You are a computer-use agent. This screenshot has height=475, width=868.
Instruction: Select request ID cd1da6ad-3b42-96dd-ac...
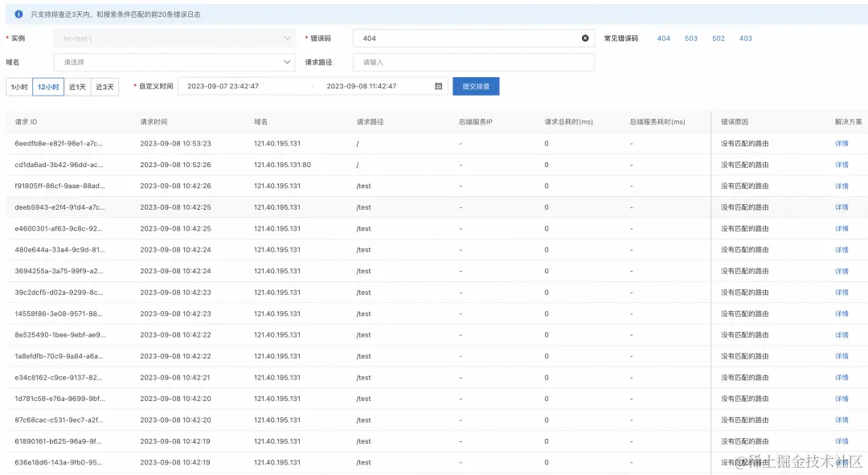59,165
